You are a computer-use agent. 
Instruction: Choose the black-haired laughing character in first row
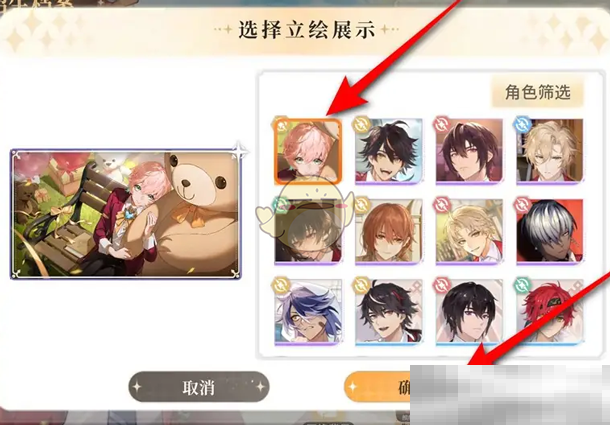[388, 151]
